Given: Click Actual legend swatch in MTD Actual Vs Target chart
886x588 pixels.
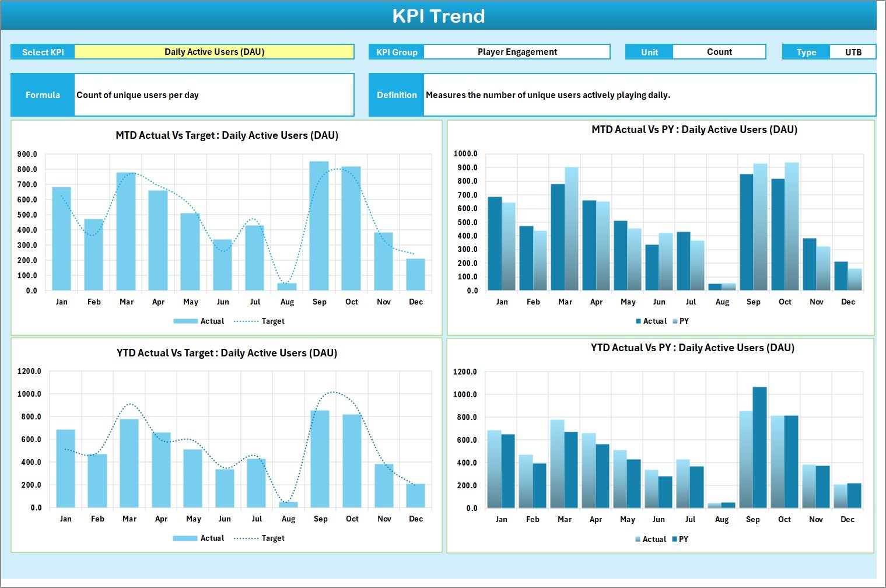Looking at the screenshot, I should coord(185,321).
